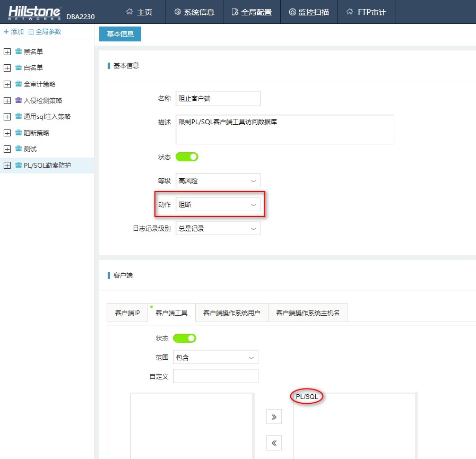476x459 pixels.
Task: Select 通用sql注入策略 in the policy tree
Action: click(x=47, y=117)
